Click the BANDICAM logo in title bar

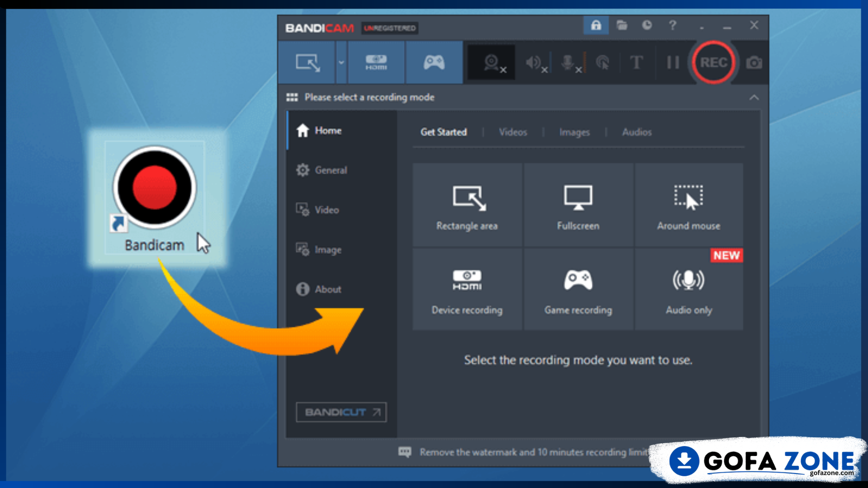point(320,28)
